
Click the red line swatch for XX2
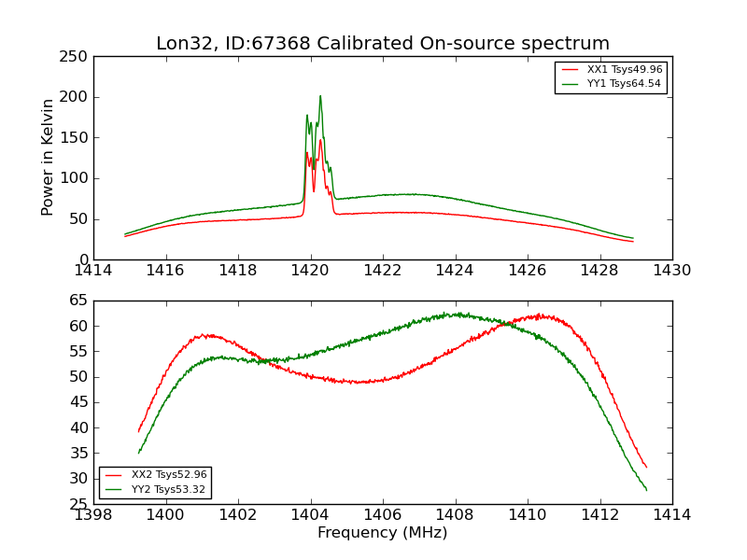point(114,475)
